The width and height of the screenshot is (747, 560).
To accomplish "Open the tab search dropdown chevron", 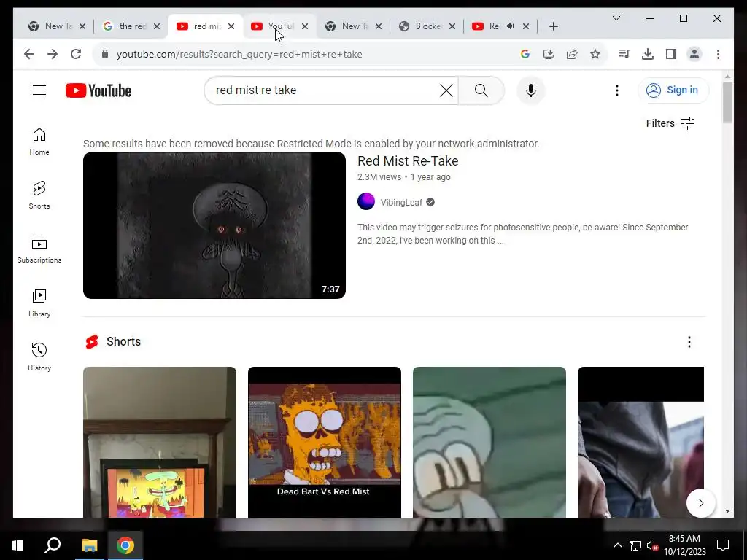I will point(616,18).
